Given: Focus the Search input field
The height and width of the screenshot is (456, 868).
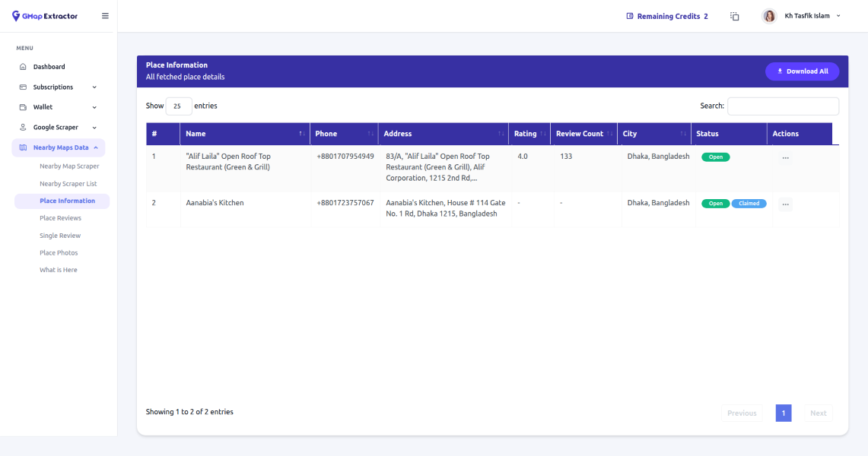Looking at the screenshot, I should pyautogui.click(x=783, y=106).
